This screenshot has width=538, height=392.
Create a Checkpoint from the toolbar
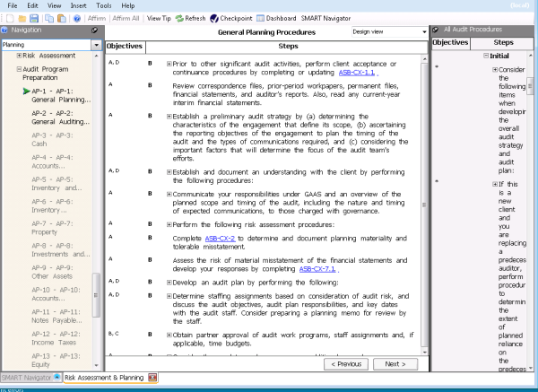[x=231, y=17]
